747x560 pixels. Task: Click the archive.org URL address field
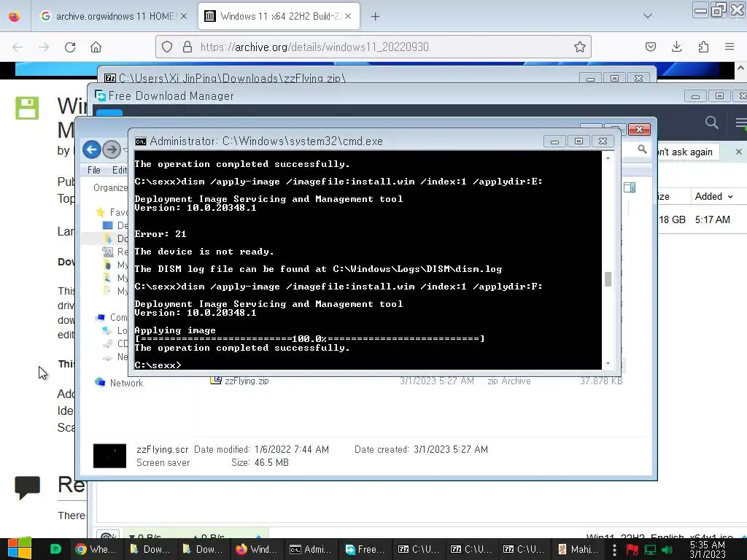point(373,47)
